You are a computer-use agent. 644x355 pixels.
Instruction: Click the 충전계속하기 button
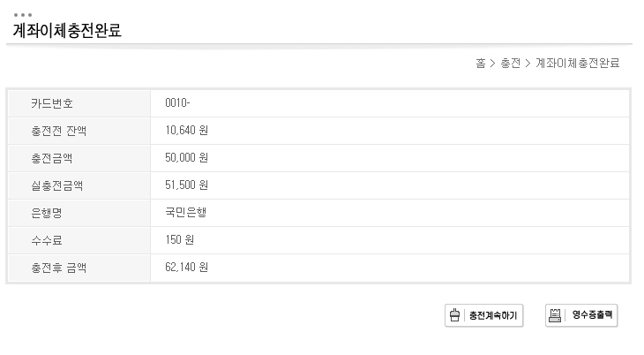483,315
